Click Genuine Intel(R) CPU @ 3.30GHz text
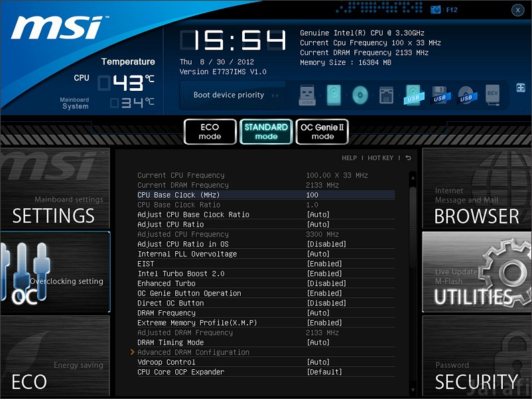The height and width of the screenshot is (399, 532). click(362, 33)
